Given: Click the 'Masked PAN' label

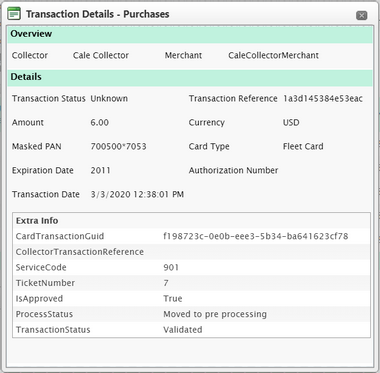Looking at the screenshot, I should tap(37, 147).
